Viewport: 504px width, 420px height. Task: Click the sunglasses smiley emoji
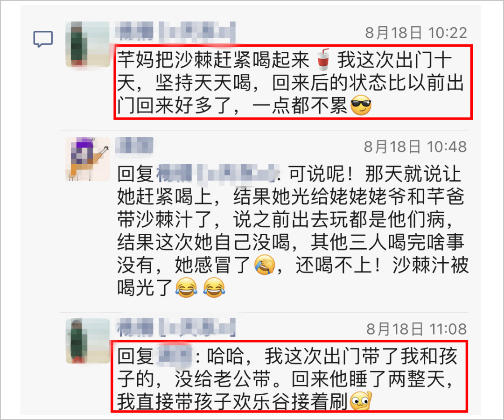361,105
